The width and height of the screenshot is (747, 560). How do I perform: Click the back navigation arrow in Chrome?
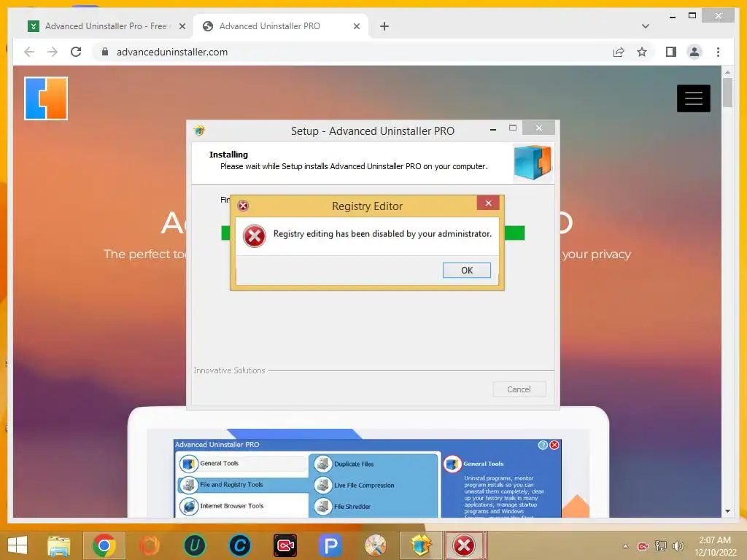[x=29, y=52]
